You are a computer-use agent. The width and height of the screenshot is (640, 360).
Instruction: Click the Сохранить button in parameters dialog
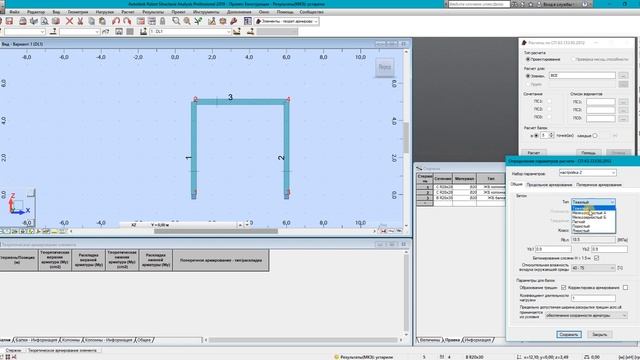pos(569,334)
